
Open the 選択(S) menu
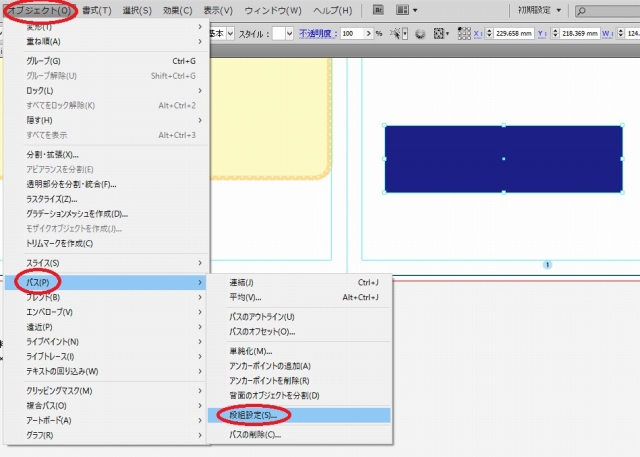(137, 10)
